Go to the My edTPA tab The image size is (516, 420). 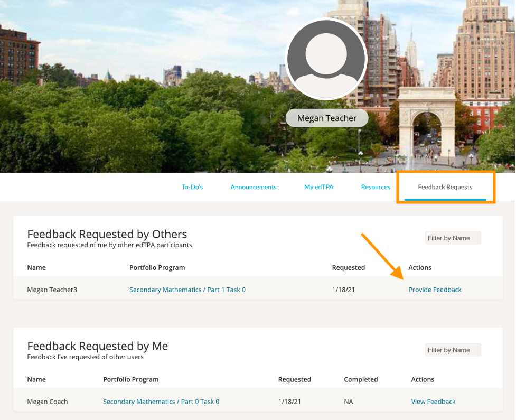tap(318, 187)
